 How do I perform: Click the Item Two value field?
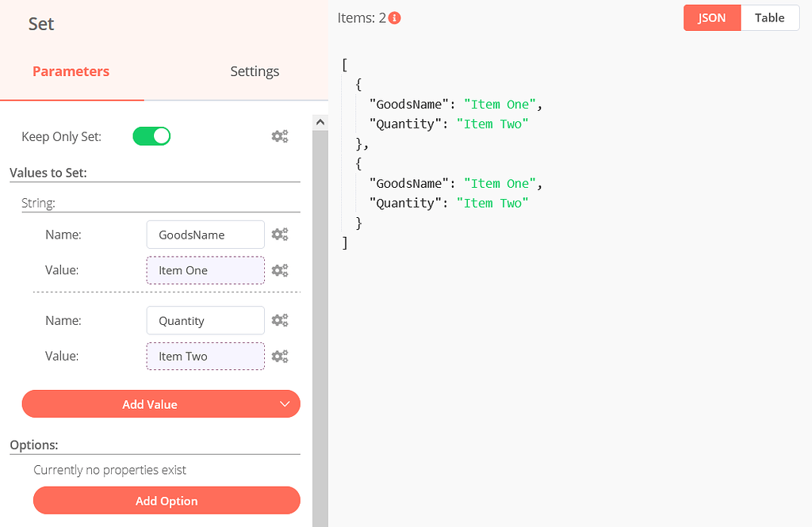205,356
